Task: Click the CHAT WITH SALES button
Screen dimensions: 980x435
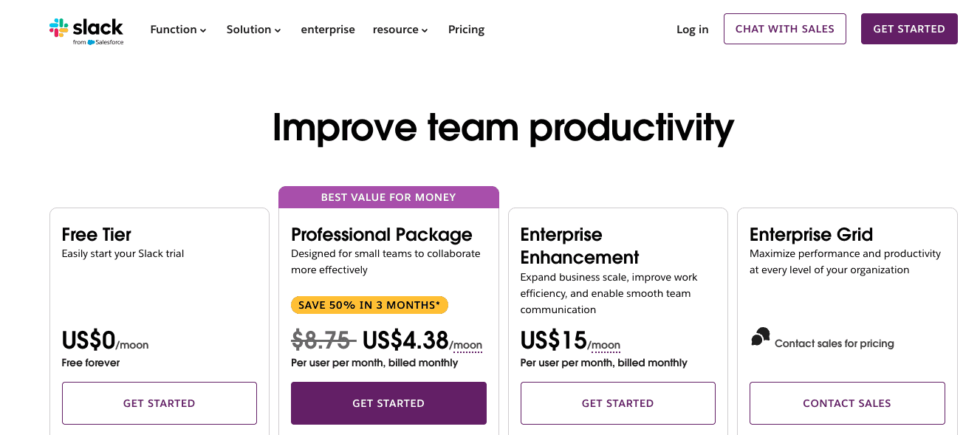Action: tap(784, 29)
